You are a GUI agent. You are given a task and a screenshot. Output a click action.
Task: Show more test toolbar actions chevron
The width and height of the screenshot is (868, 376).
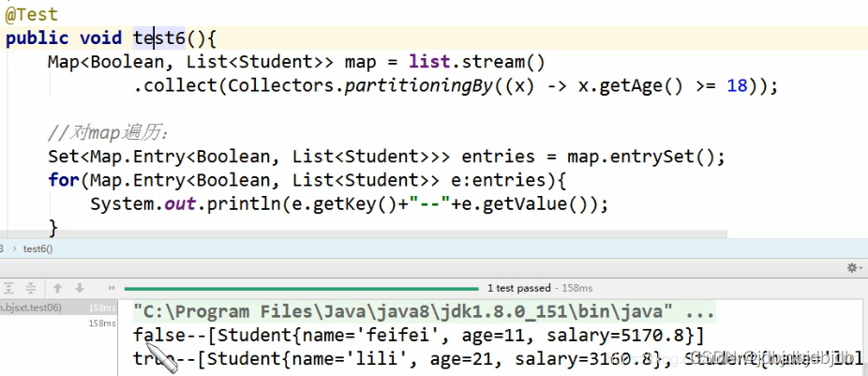coord(112,288)
